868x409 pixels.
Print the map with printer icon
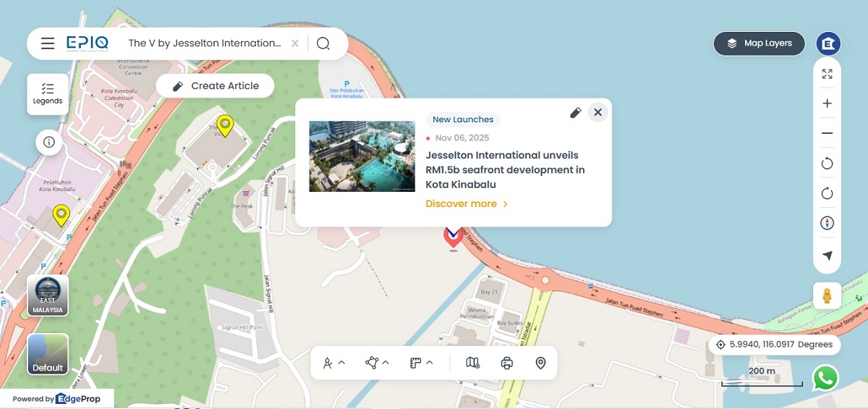pyautogui.click(x=507, y=363)
